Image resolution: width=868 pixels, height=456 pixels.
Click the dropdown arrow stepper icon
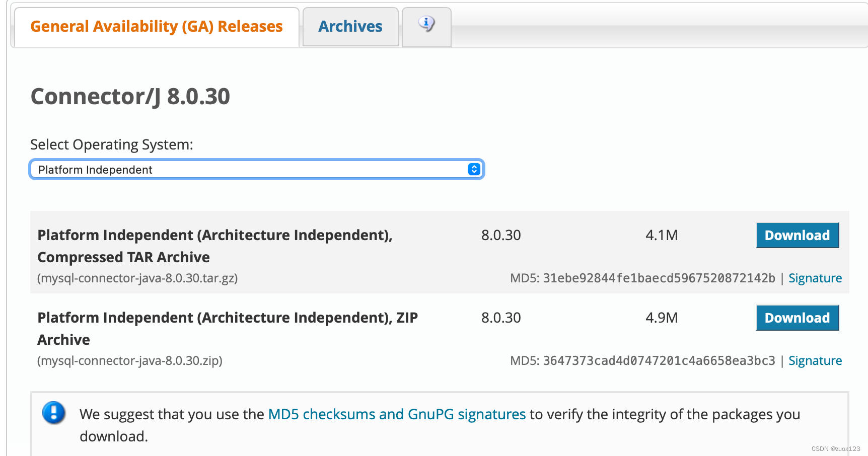point(474,170)
